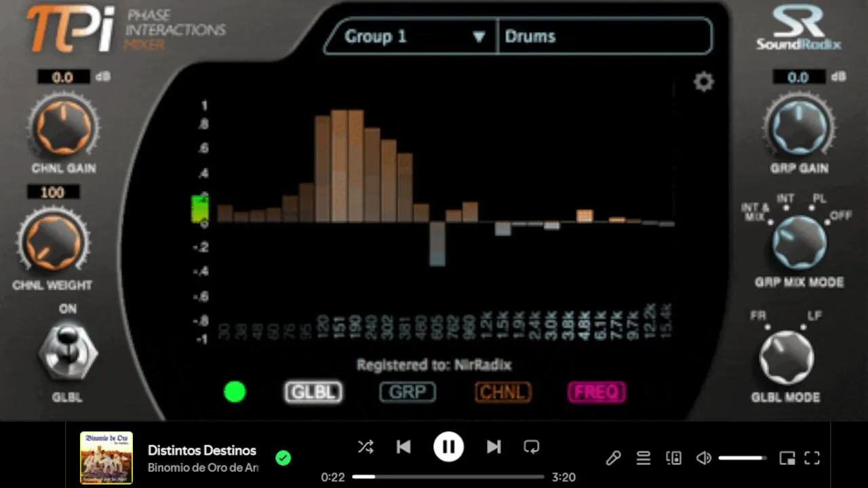The height and width of the screenshot is (488, 868).
Task: Click the 3:20 track duration
Action: (x=564, y=477)
